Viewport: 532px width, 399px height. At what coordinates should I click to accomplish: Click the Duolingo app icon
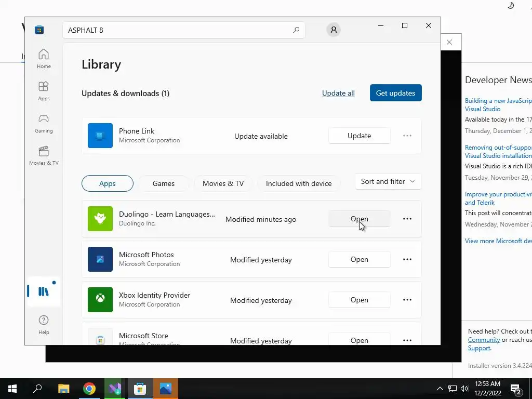coord(100,219)
